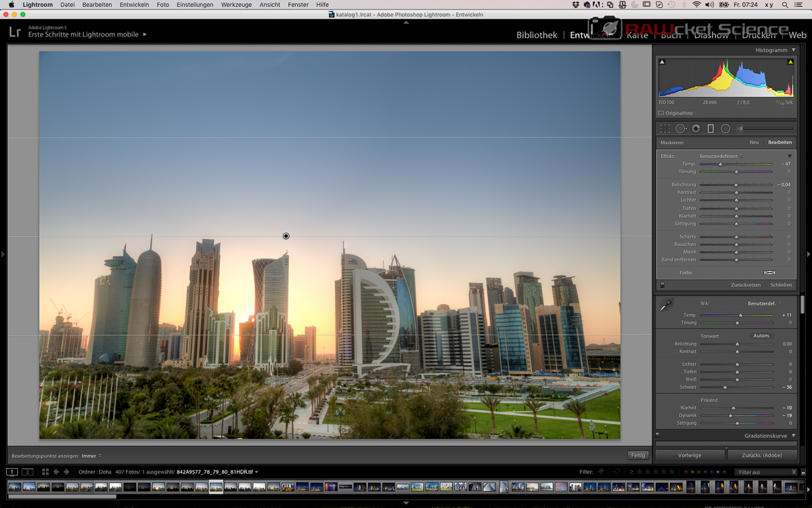Collapse the Histogramm panel

(x=794, y=50)
